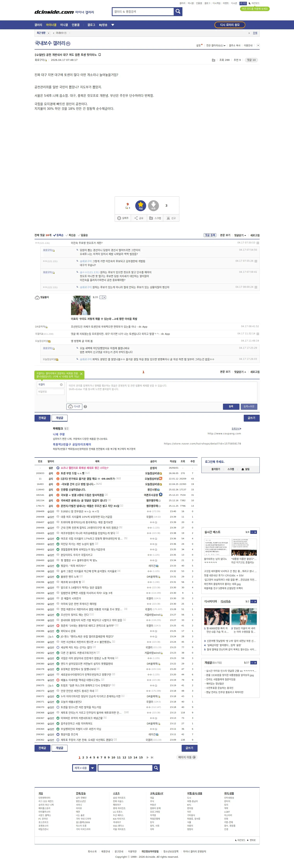
Task: Click the bottom search magnifier next to 제목+내용
Action: click(x=156, y=768)
